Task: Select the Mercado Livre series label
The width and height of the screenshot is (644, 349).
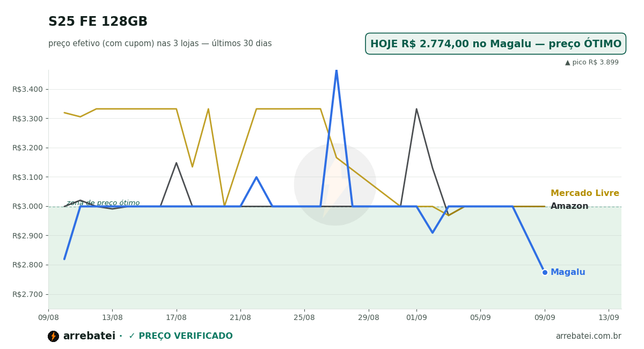Action: tap(585, 193)
